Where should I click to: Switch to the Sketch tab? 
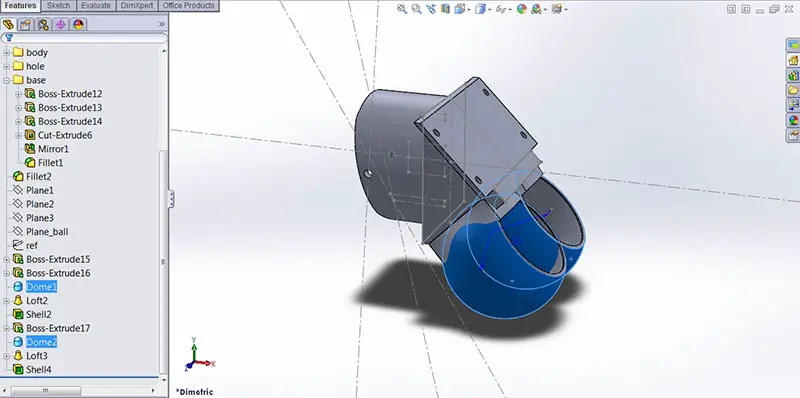click(58, 6)
